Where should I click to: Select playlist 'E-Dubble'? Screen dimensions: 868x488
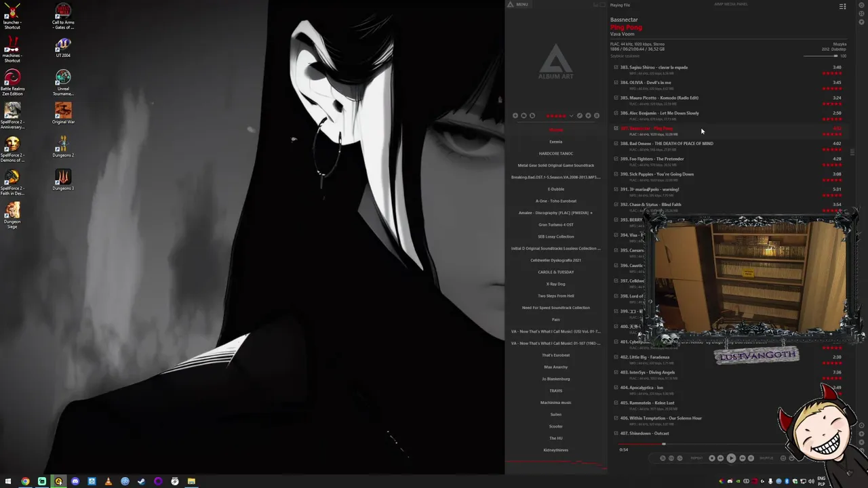click(x=556, y=189)
